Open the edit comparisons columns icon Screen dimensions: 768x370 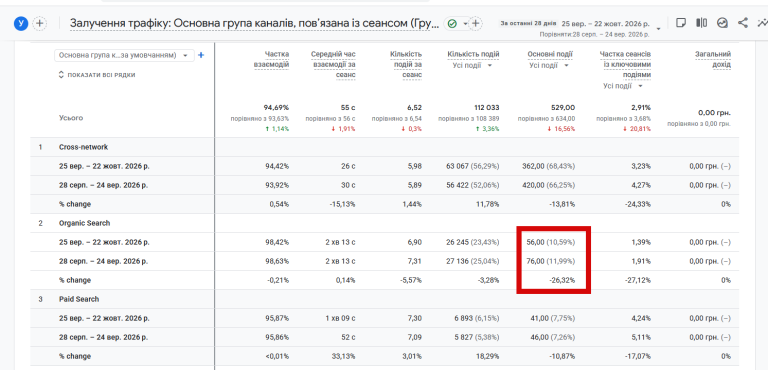(701, 23)
